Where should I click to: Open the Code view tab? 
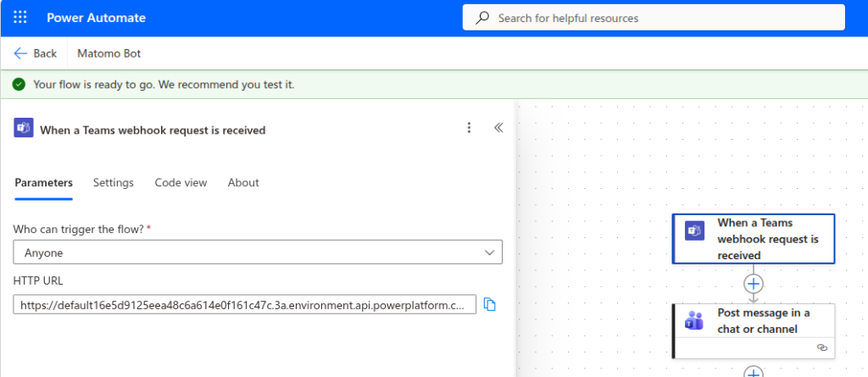181,183
